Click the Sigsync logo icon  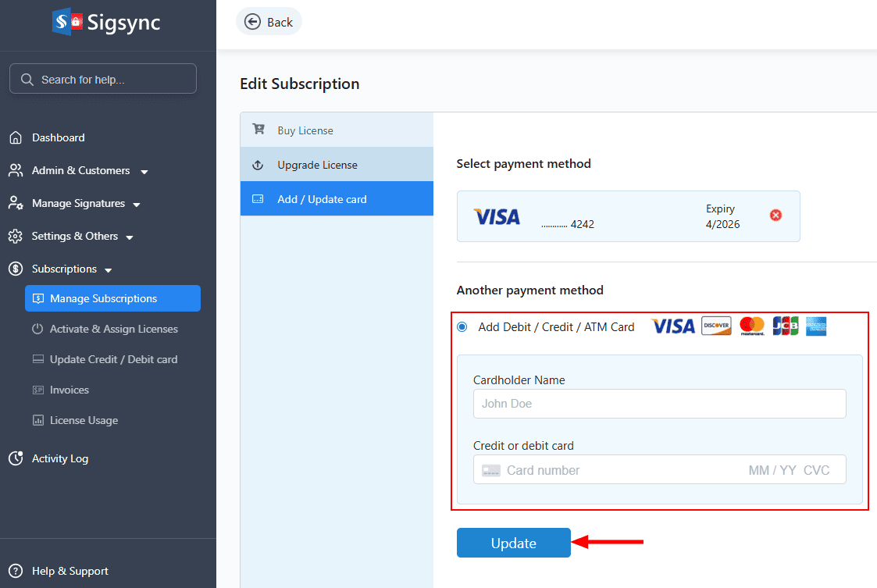68,22
